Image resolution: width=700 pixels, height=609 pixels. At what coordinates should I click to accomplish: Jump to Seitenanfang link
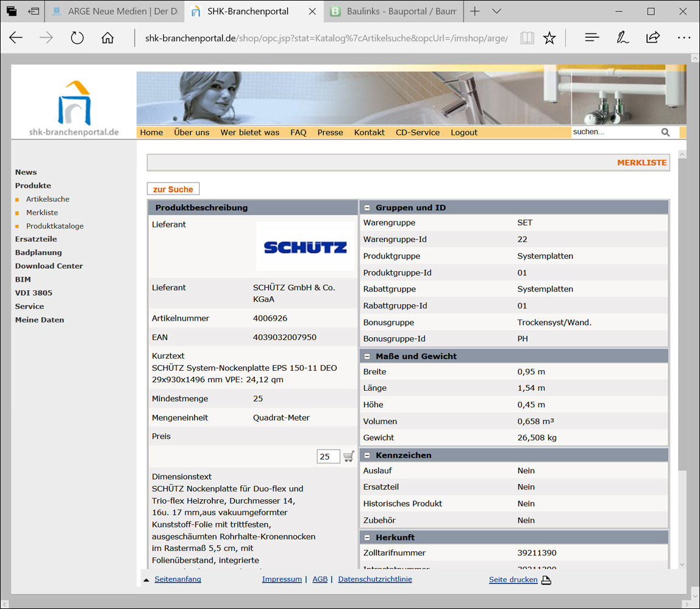pyautogui.click(x=177, y=579)
